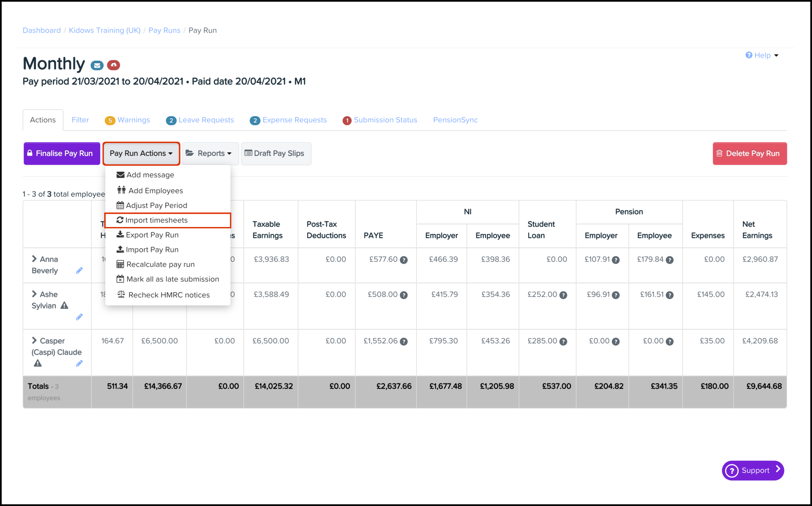Click Student Loan help icon for Casper row

click(563, 342)
